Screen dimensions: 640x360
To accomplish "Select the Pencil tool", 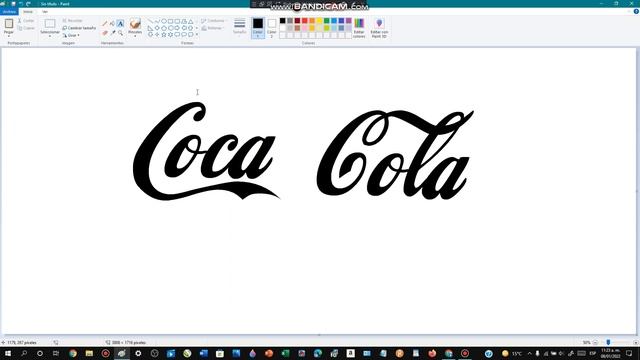I will (x=105, y=24).
